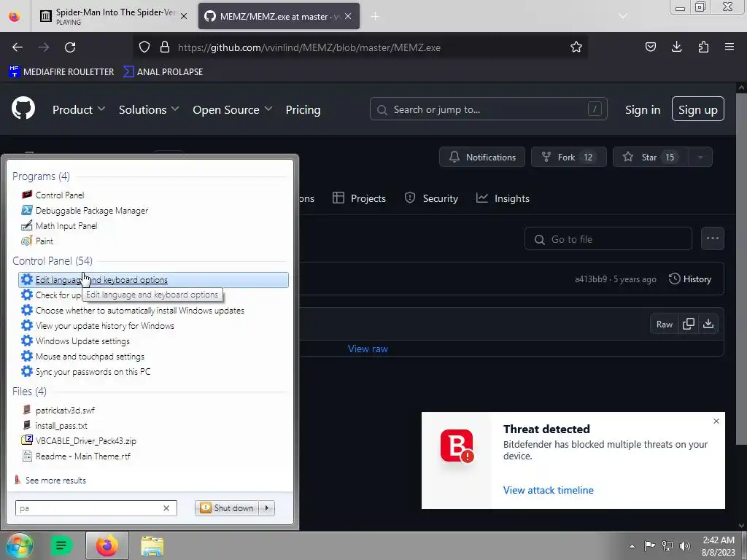
Task: Fork the repository with Fork button
Action: coord(568,157)
